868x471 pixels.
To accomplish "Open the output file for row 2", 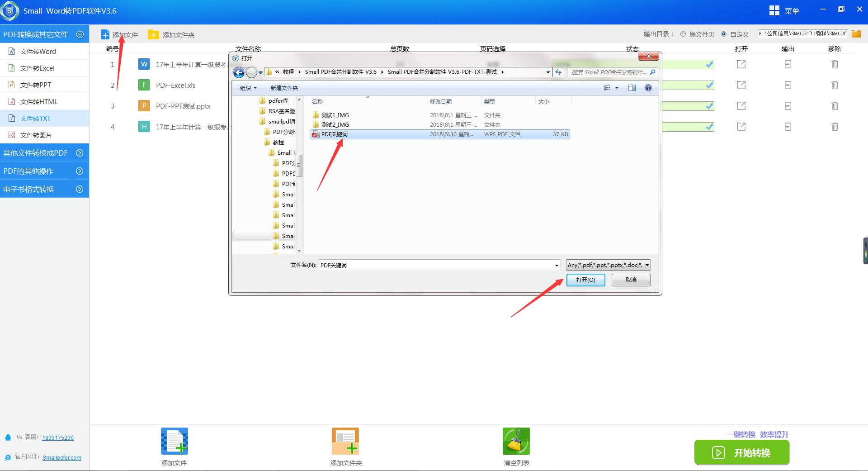I will coord(741,85).
